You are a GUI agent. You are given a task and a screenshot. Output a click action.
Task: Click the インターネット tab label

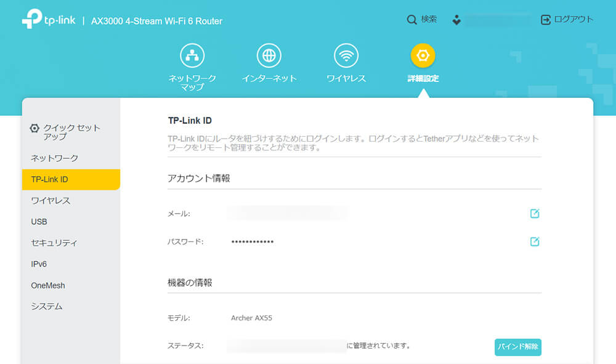tap(269, 79)
